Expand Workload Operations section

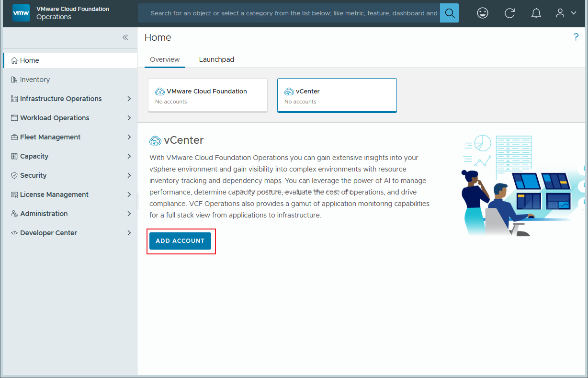[55, 118]
